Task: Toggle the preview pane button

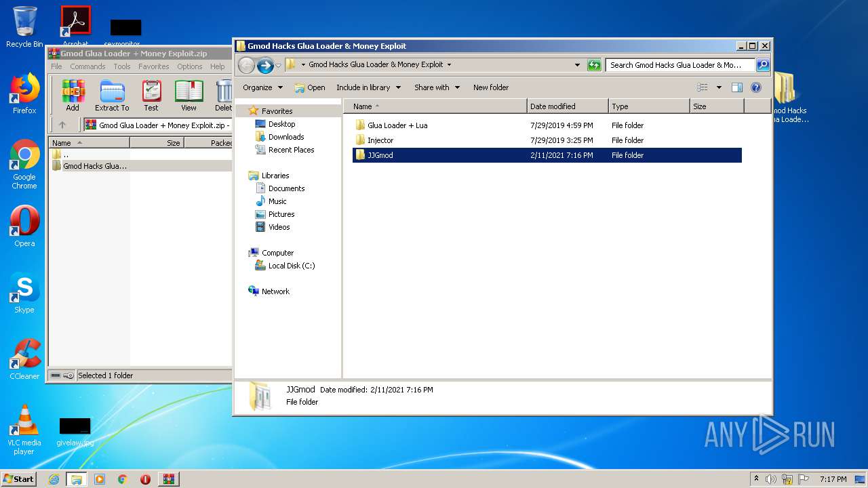Action: [x=737, y=87]
